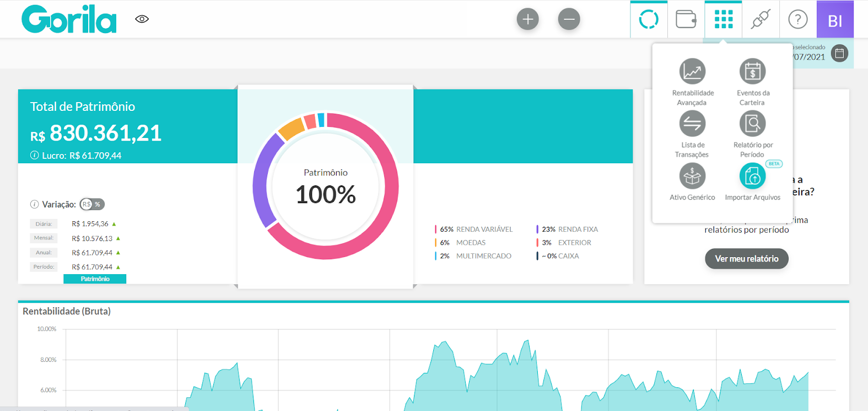Image resolution: width=868 pixels, height=411 pixels.
Task: Click the plus add button
Action: coord(527,19)
